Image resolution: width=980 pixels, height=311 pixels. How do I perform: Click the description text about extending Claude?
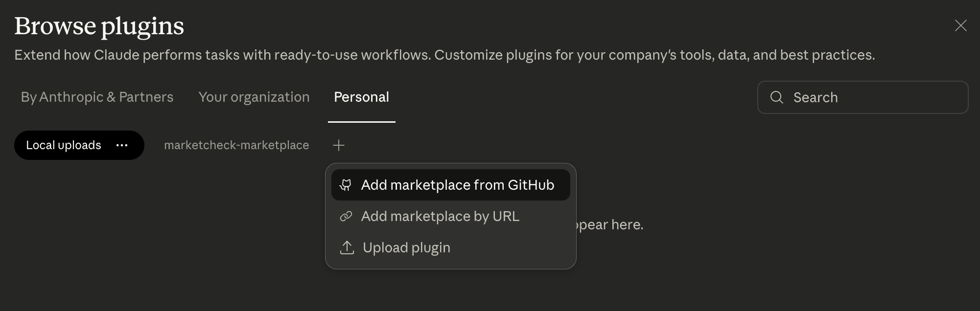tap(444, 55)
